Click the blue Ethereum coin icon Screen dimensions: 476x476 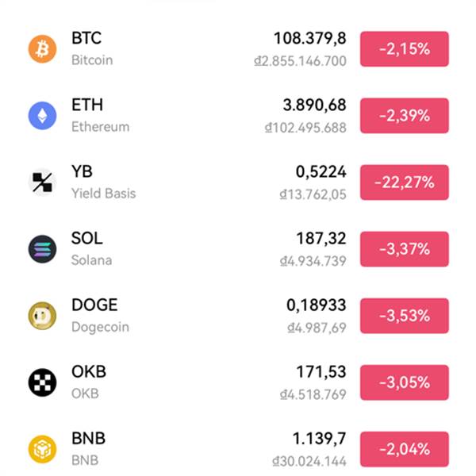(43, 116)
